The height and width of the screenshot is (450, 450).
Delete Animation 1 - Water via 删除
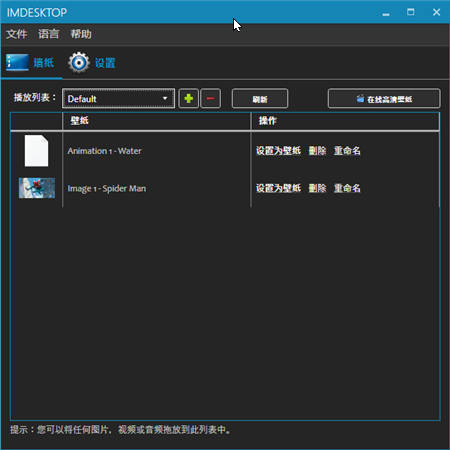[317, 151]
